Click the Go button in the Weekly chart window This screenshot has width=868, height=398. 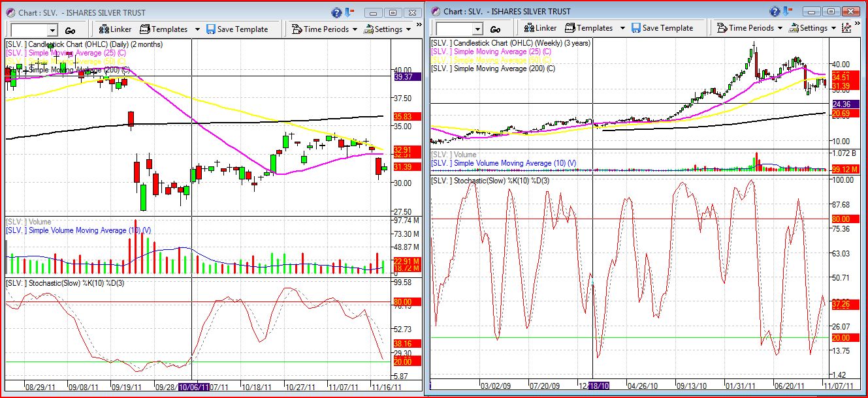[x=496, y=29]
